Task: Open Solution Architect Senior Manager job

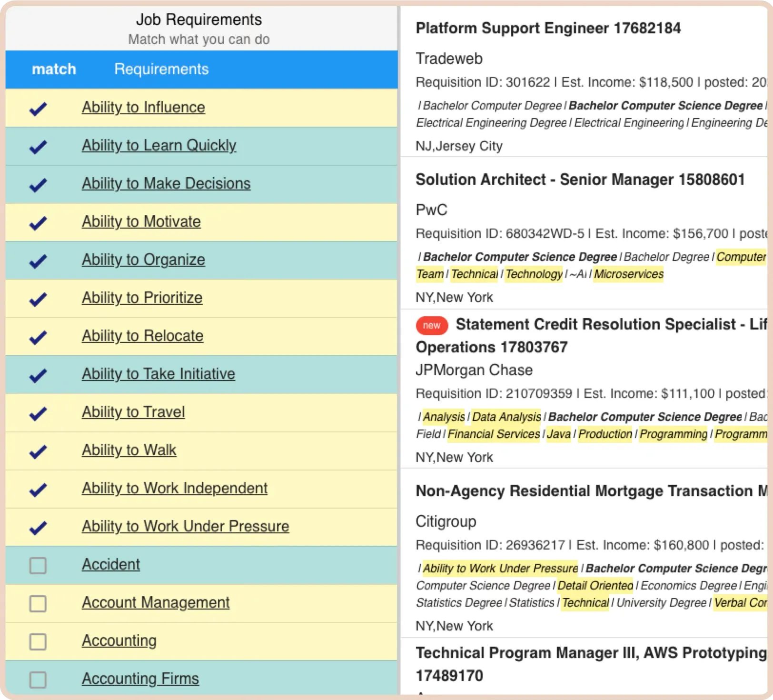Action: coord(580,180)
